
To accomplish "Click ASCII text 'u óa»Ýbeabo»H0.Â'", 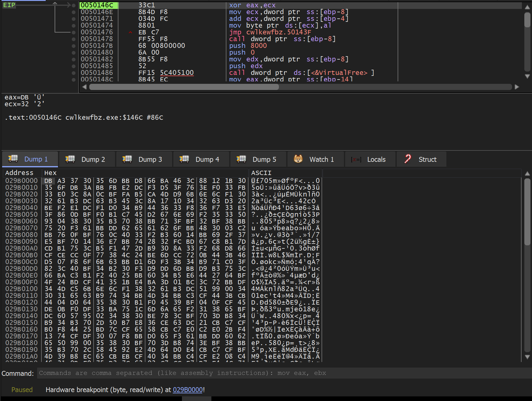I will (285, 228).
